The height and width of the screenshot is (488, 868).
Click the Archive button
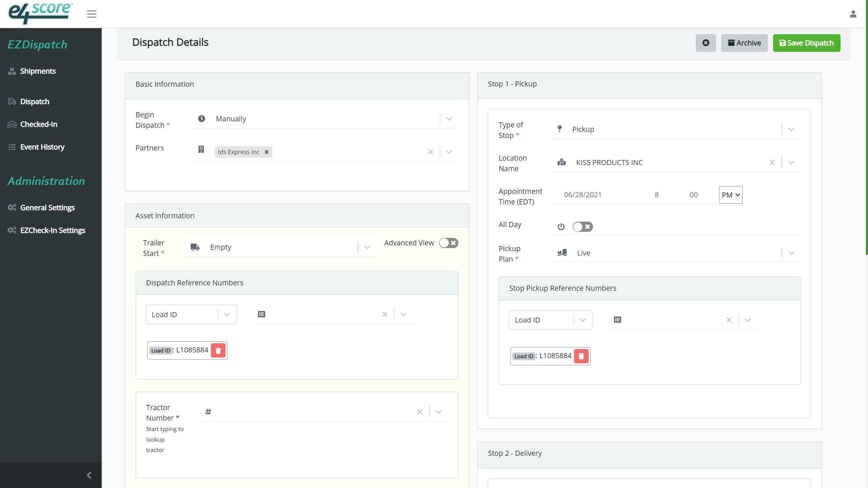744,43
